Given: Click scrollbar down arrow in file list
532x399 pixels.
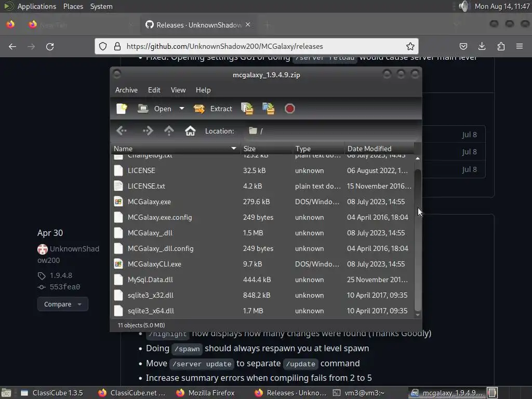Looking at the screenshot, I should (x=418, y=315).
